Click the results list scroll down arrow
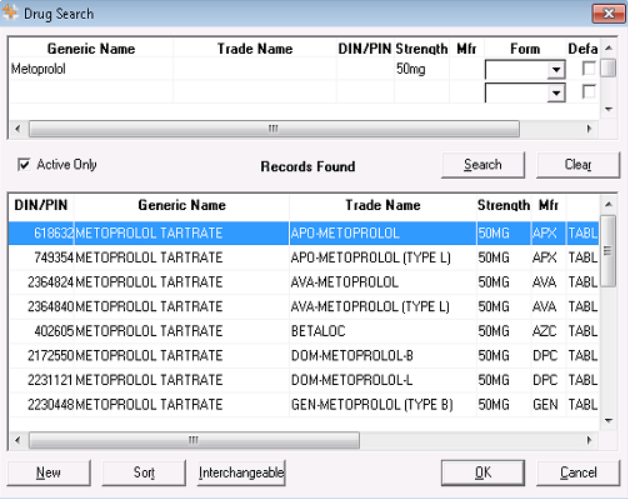The height and width of the screenshot is (499, 628). 609,420
